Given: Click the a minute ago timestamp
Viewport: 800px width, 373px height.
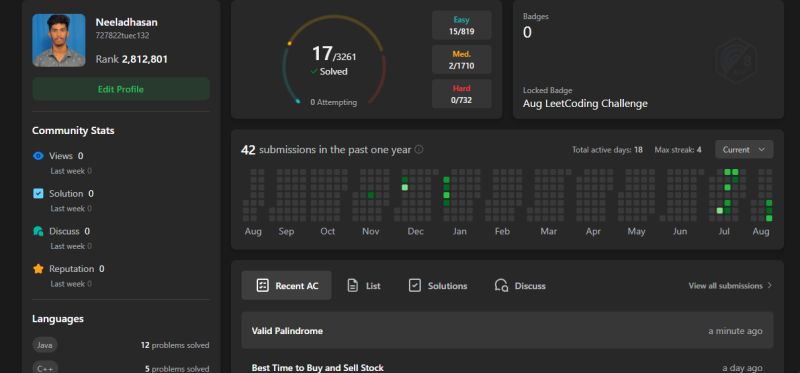Looking at the screenshot, I should coord(735,331).
